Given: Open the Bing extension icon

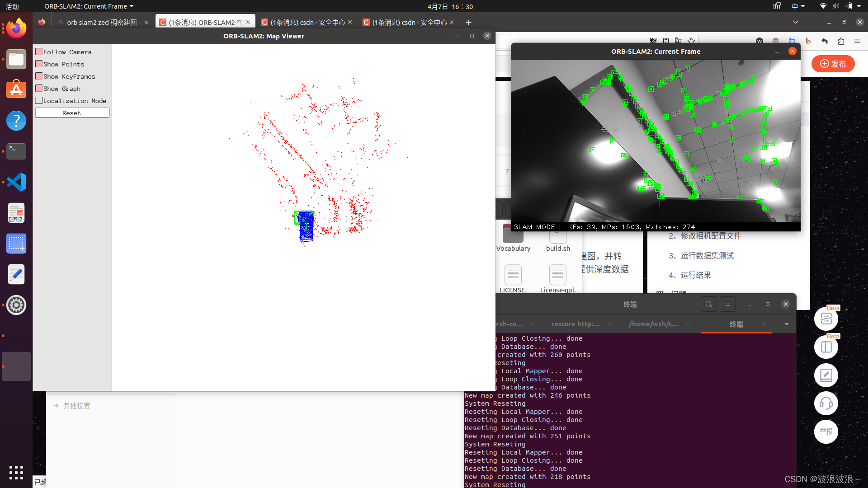Looking at the screenshot, I should point(808,41).
